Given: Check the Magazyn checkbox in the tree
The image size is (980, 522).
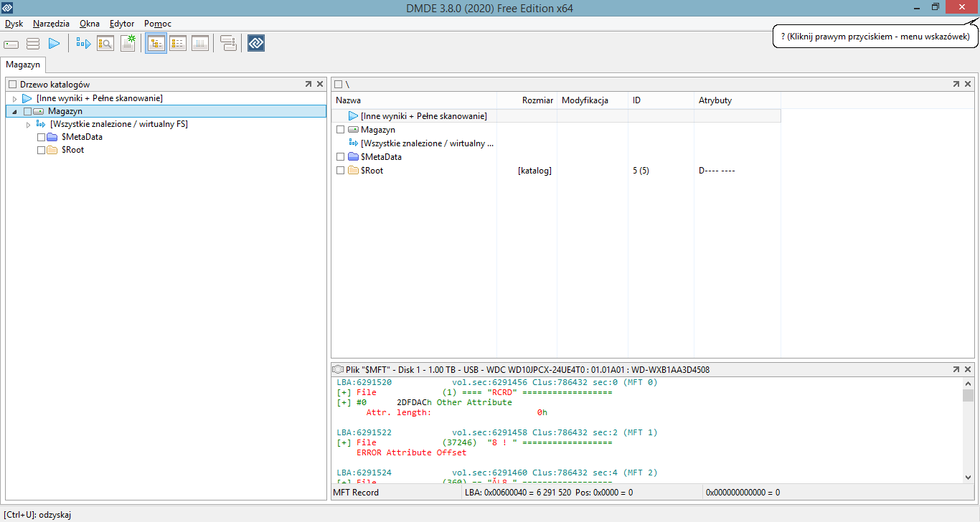Looking at the screenshot, I should click(27, 112).
